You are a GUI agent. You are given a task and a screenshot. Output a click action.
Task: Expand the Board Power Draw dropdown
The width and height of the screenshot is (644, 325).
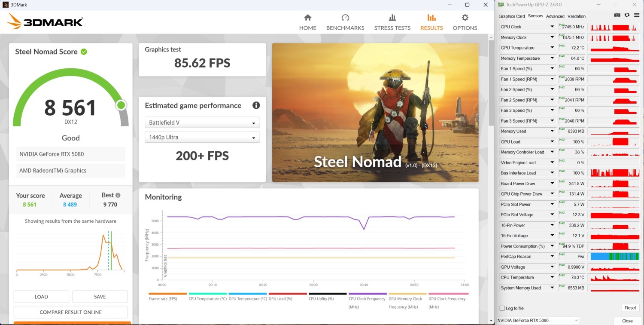point(552,184)
